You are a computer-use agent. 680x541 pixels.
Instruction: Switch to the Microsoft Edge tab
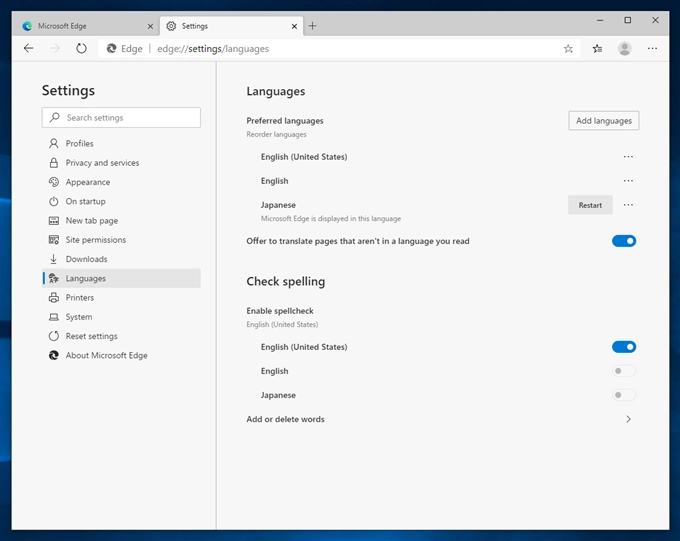[x=86, y=26]
